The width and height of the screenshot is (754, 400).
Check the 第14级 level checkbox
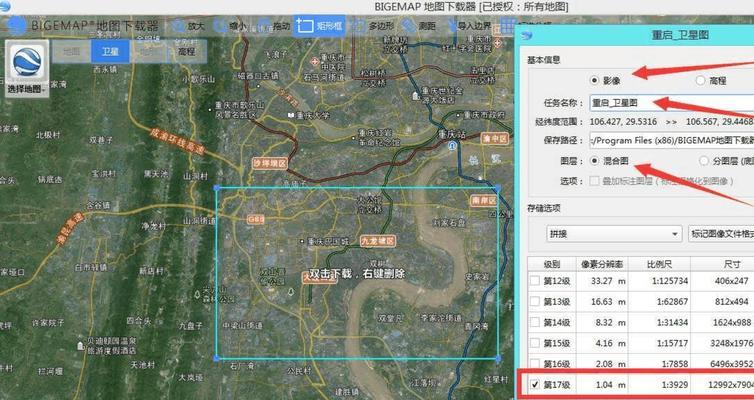pos(535,322)
